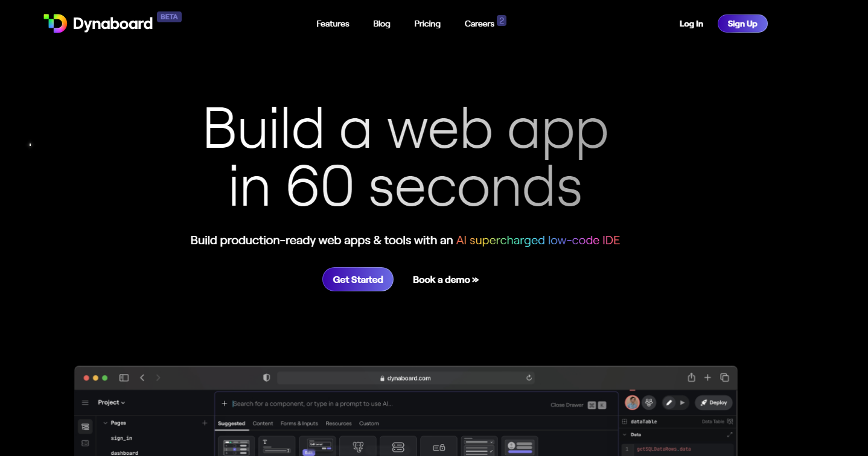Toggle the browser sidebar icon in the preview
Screen dimensions: 868x456
(124, 378)
